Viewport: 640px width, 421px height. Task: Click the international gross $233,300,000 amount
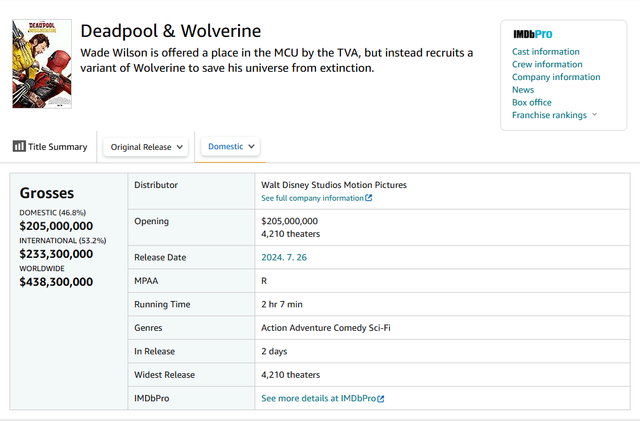(56, 254)
